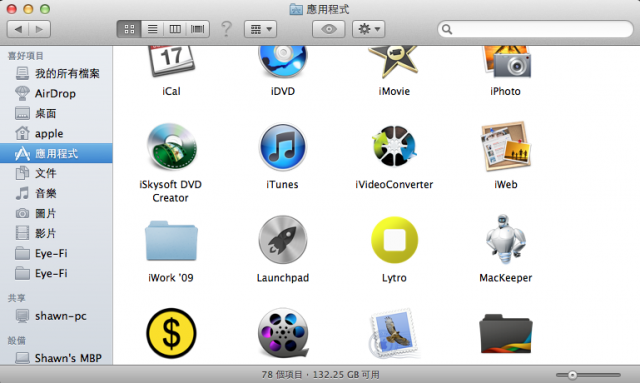Open 圖片 in the sidebar
640x383 pixels.
click(x=56, y=214)
